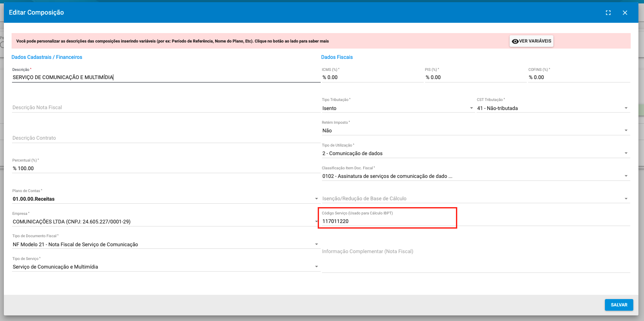Open Classificação Item Doc. Fiscal dropdown

coord(476,176)
